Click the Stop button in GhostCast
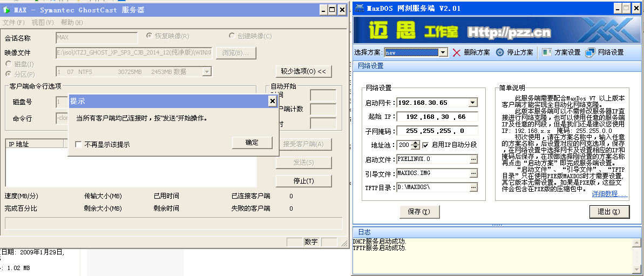This screenshot has width=644, height=276. tap(303, 181)
